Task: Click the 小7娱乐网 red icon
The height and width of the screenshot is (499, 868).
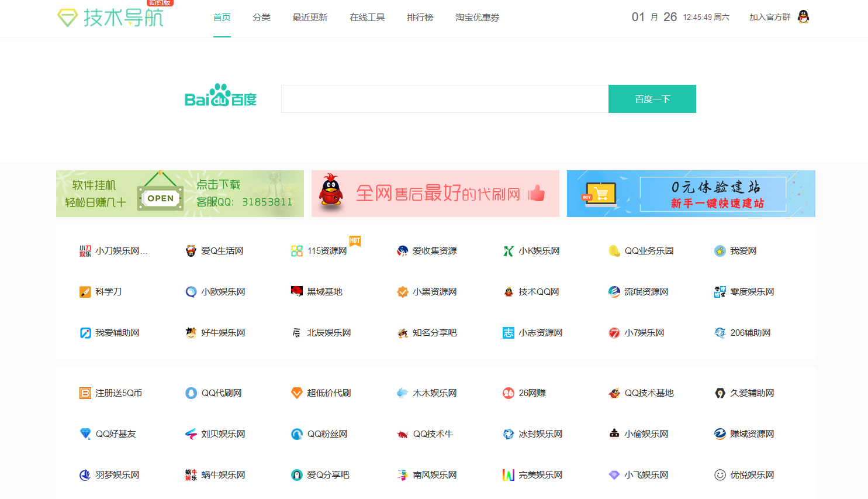Action: pos(614,332)
